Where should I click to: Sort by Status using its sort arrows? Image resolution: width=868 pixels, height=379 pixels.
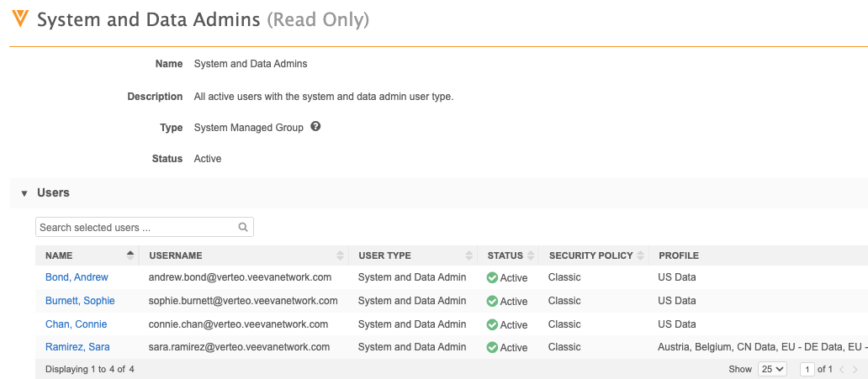coord(531,255)
